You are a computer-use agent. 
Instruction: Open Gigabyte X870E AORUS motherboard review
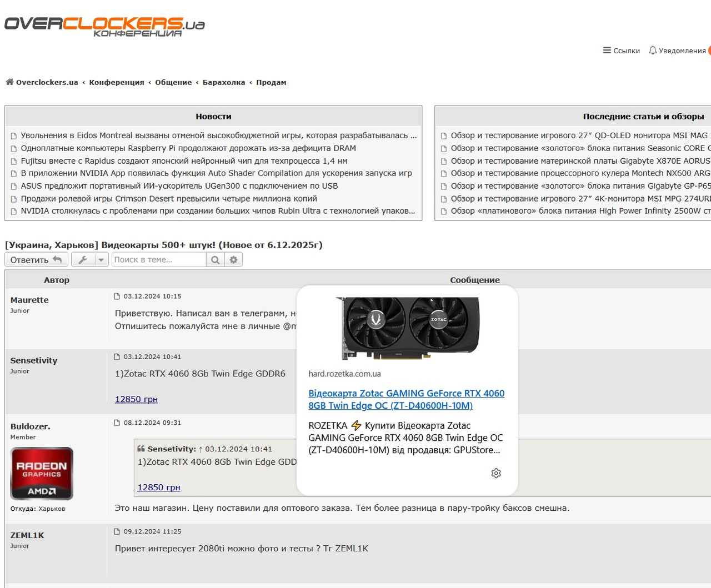(x=580, y=161)
